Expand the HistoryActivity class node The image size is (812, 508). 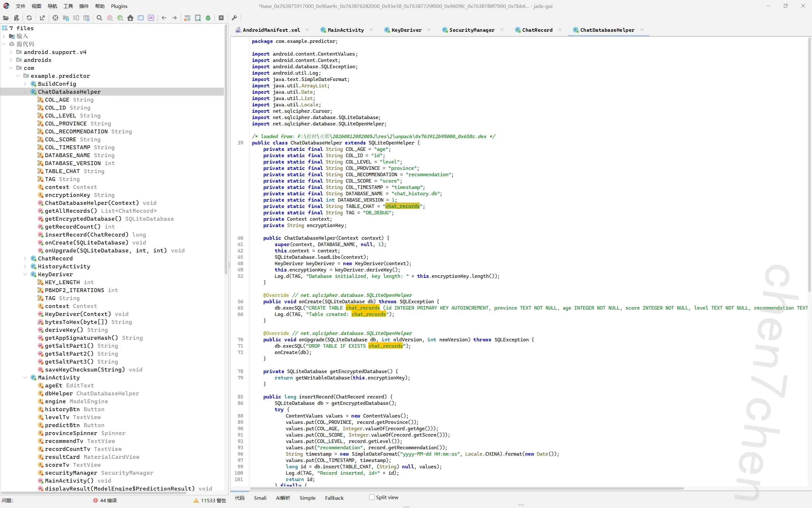pos(25,266)
